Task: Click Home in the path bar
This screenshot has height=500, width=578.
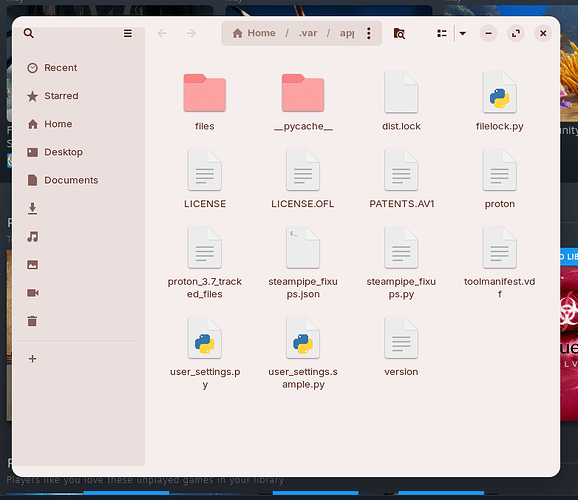Action: click(254, 34)
